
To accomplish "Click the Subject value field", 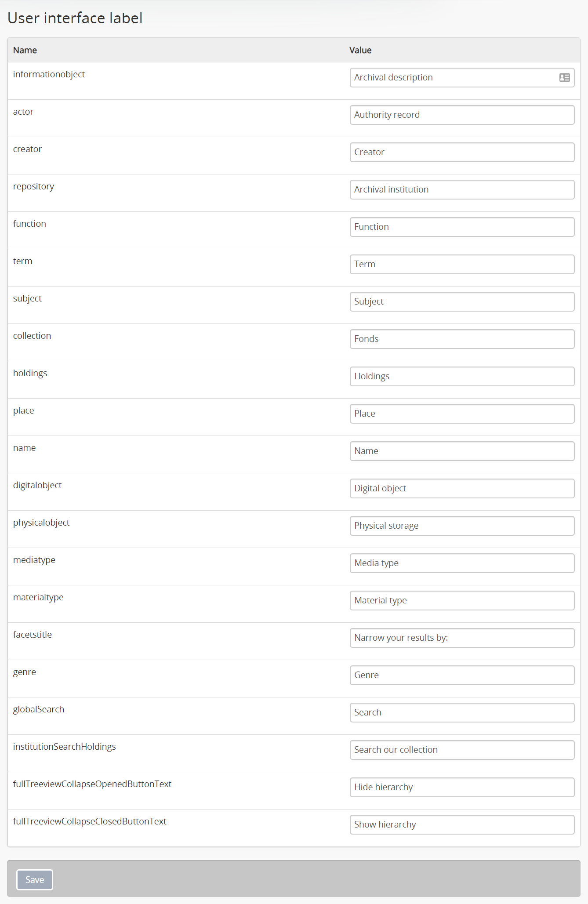I will (x=461, y=301).
